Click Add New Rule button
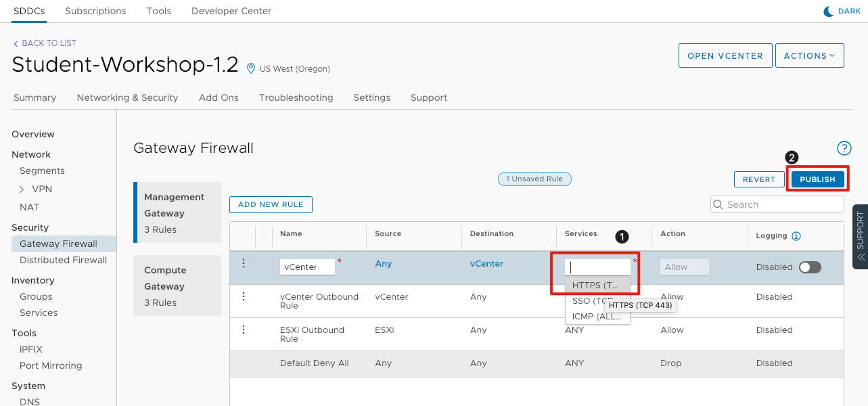 (x=271, y=204)
